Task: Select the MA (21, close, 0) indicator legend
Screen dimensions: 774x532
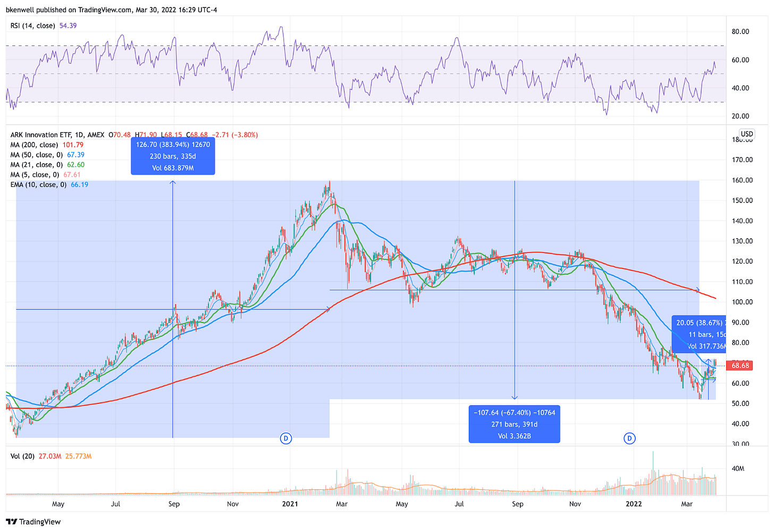Action: point(36,165)
